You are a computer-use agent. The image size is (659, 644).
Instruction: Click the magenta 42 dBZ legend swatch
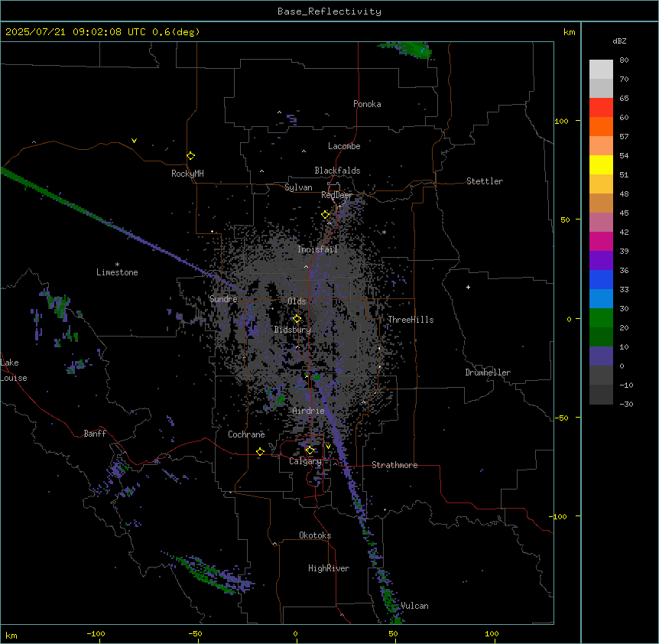(601, 241)
